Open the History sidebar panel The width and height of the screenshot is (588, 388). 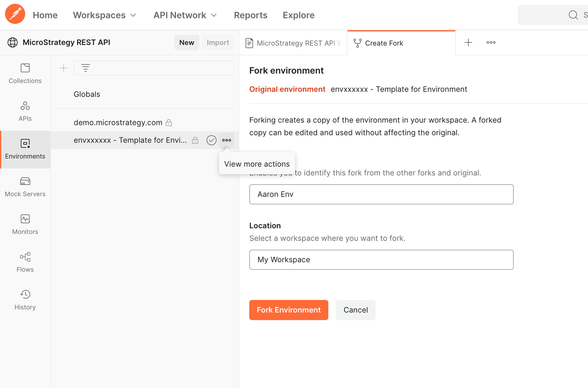[25, 300]
